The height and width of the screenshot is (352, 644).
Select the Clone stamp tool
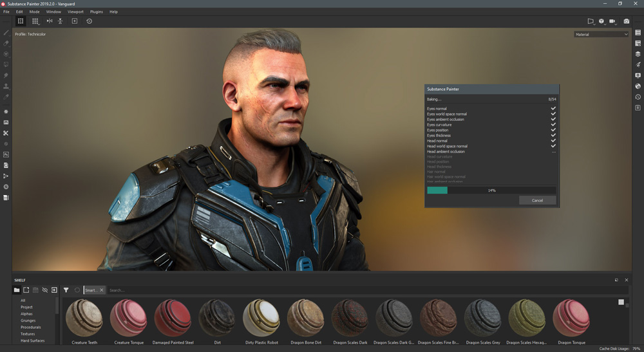pyautogui.click(x=6, y=86)
